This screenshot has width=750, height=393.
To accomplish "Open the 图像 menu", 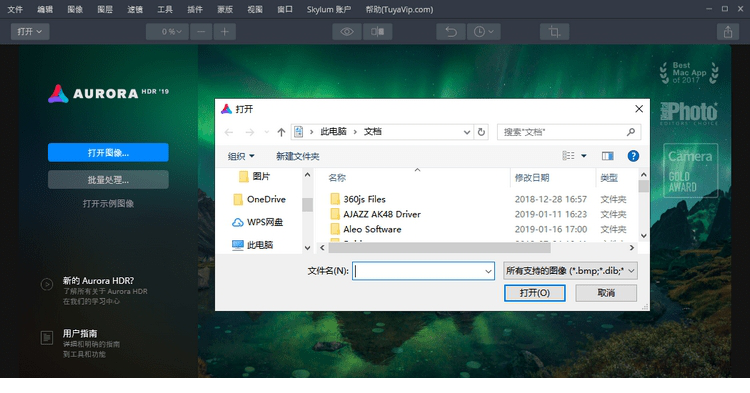I will [75, 10].
